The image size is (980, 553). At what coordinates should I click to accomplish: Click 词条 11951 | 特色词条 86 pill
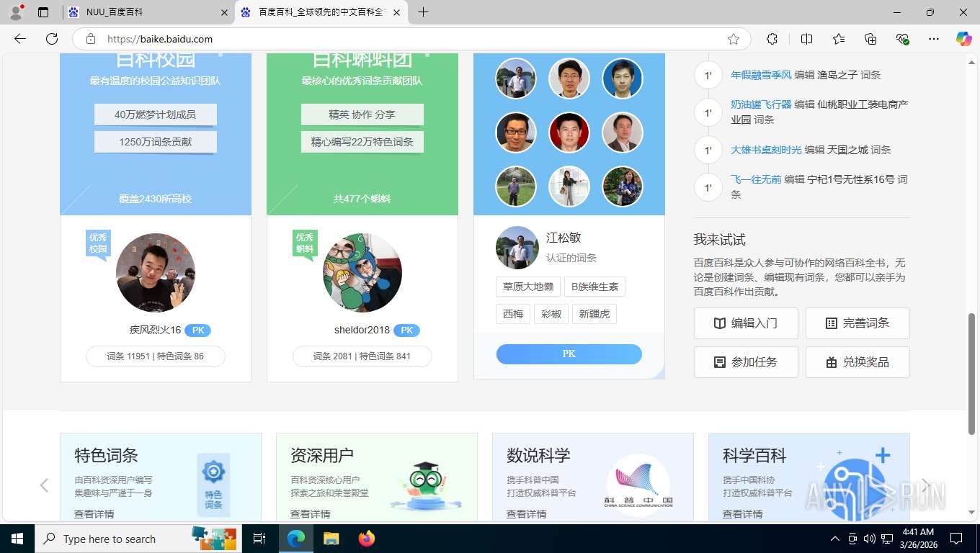155,356
